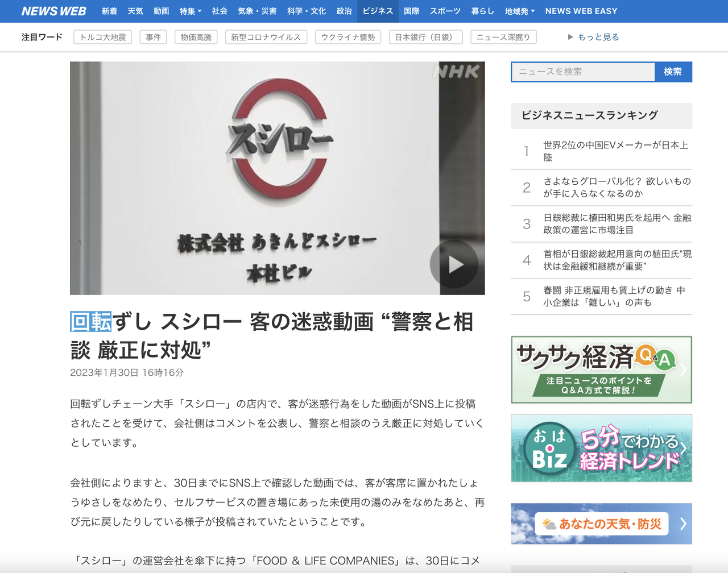Select the ウクライナ情勢 keyword tag
This screenshot has width=728, height=573.
tap(348, 38)
